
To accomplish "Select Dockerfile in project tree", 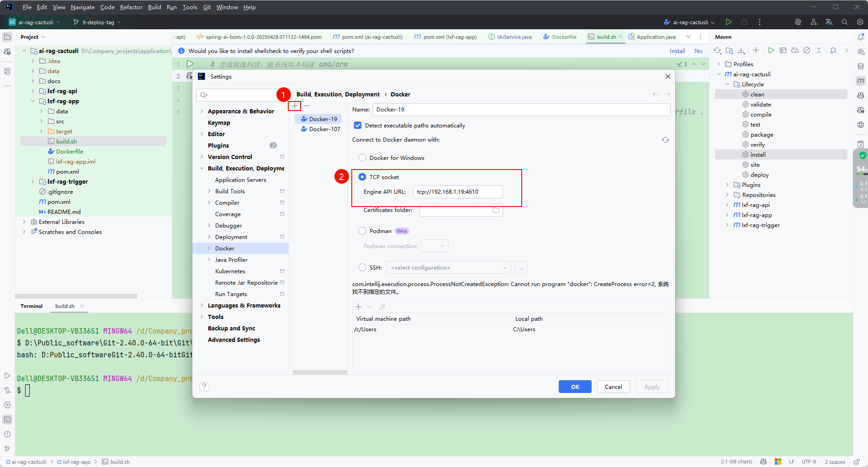I will pyautogui.click(x=69, y=151).
